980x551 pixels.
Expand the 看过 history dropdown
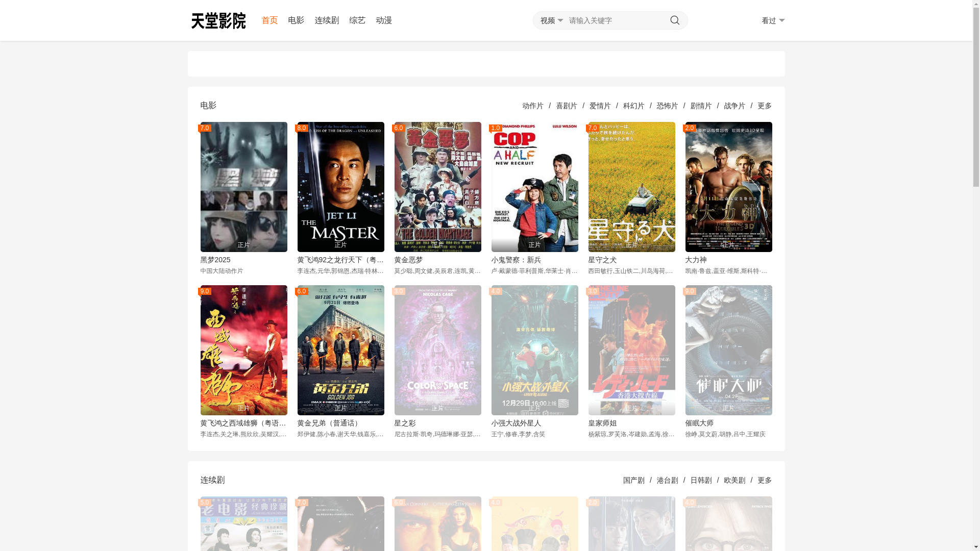click(x=773, y=20)
